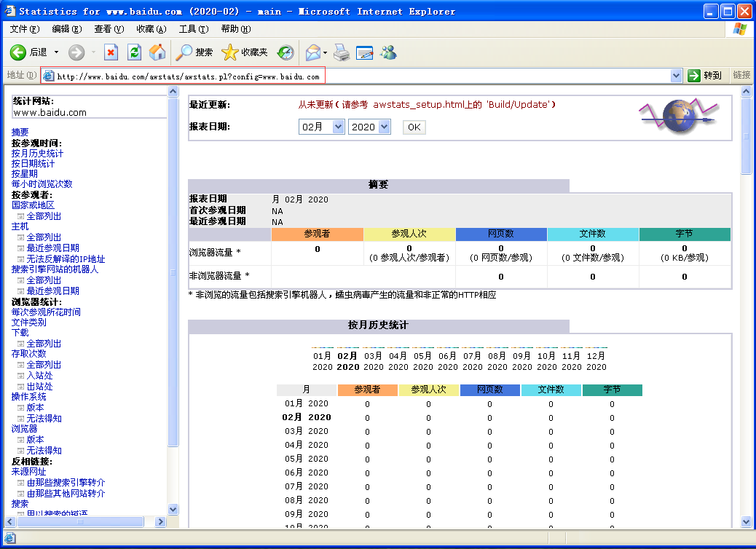Click the Windows Messenger icon on the toolbar

[387, 52]
